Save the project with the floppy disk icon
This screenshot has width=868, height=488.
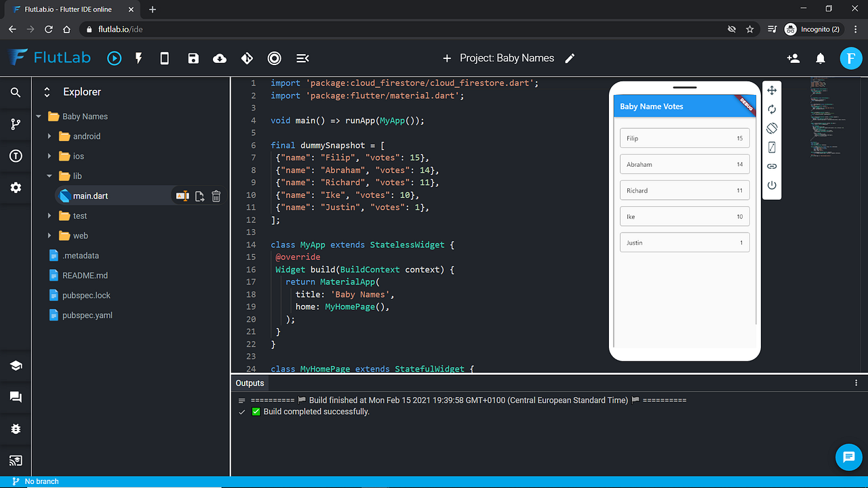coord(193,58)
